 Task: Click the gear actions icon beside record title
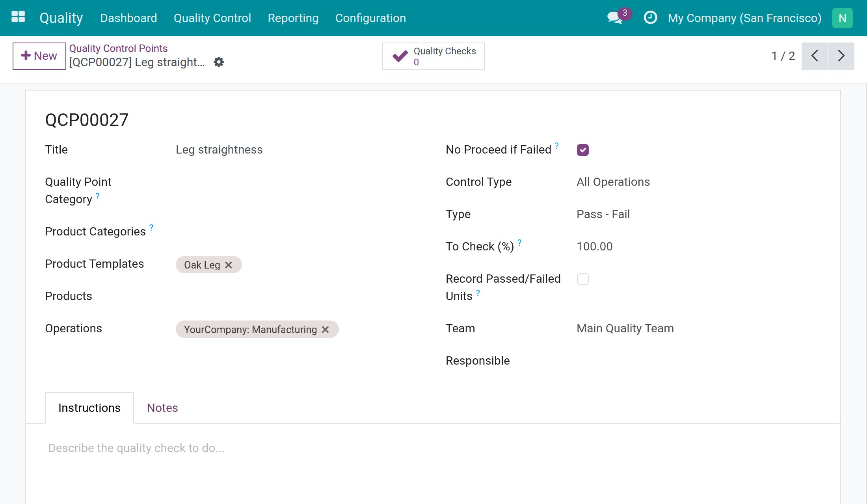219,62
